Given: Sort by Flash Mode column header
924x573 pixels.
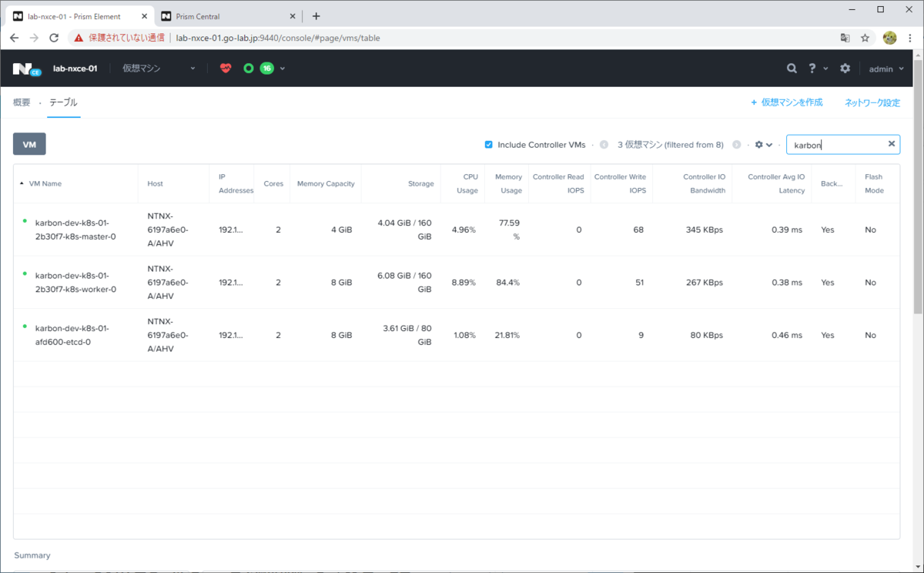Looking at the screenshot, I should 873,183.
